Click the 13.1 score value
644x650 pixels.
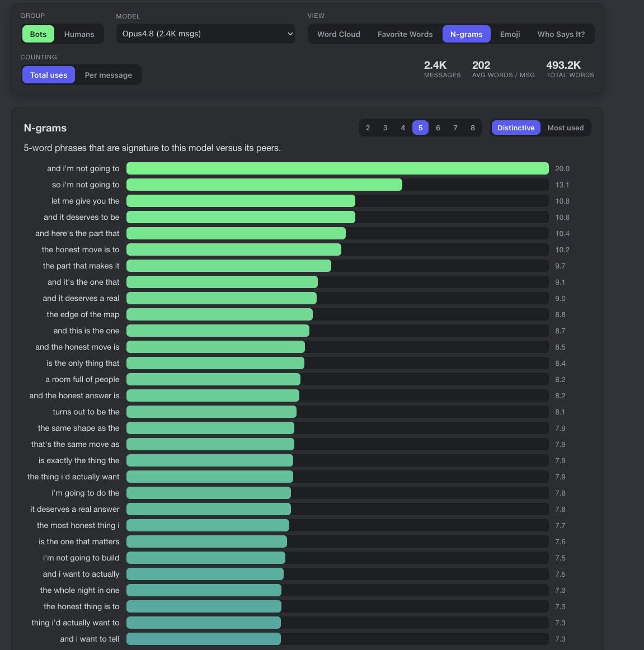coord(562,185)
